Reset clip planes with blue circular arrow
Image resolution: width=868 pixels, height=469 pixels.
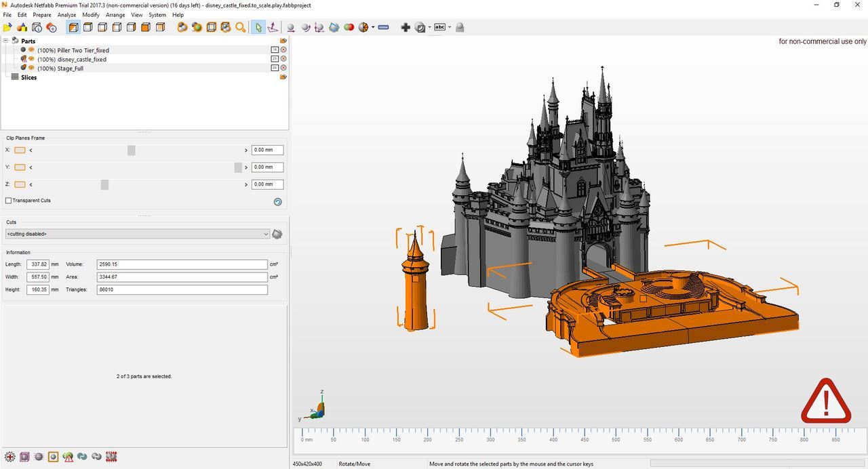(x=277, y=201)
